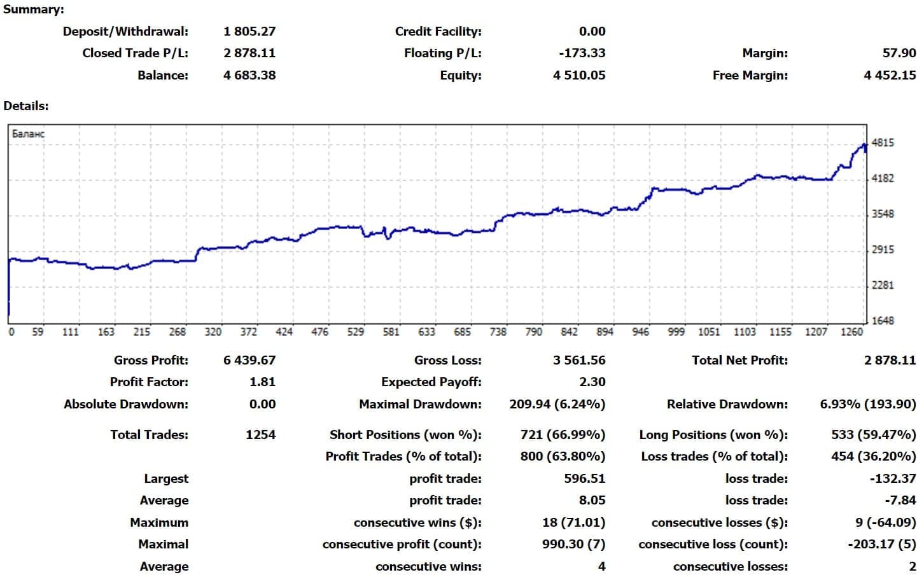Select the Gross Loss value 3 561.56
This screenshot has width=924, height=577.
tap(579, 360)
